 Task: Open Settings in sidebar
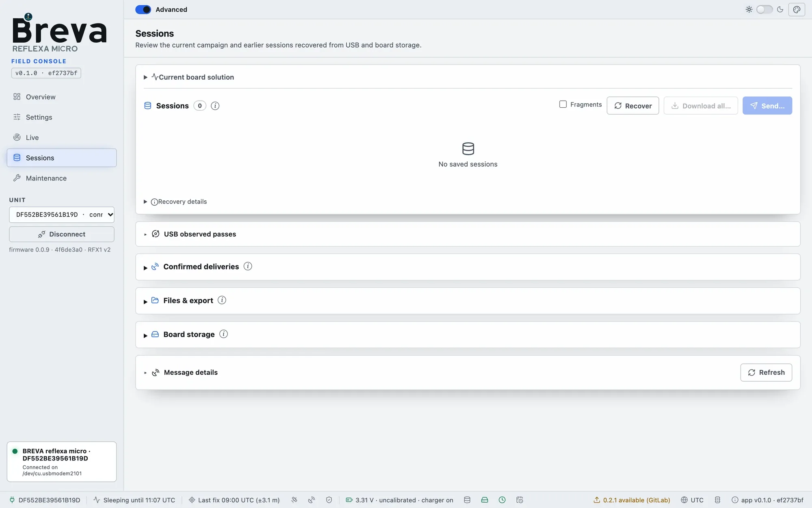pyautogui.click(x=62, y=117)
